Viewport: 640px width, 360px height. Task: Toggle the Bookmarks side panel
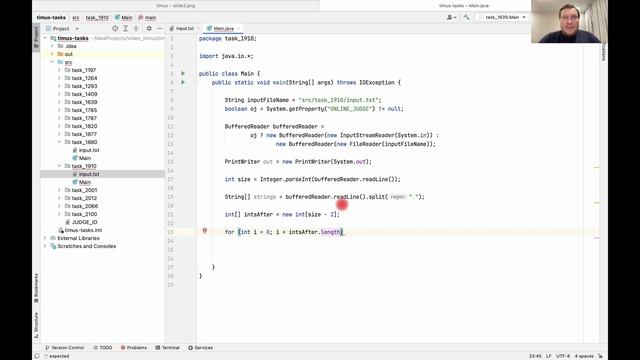click(x=36, y=288)
